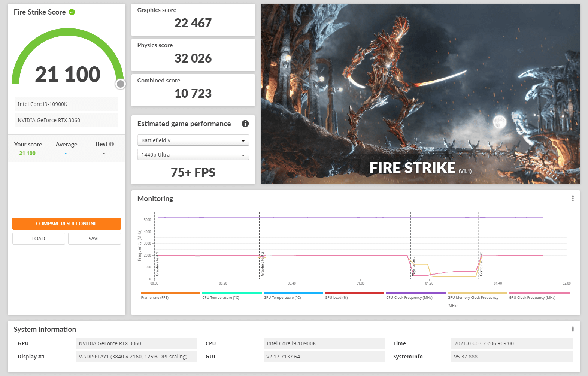
Task: Click the score gauge gray knob
Action: (120, 84)
